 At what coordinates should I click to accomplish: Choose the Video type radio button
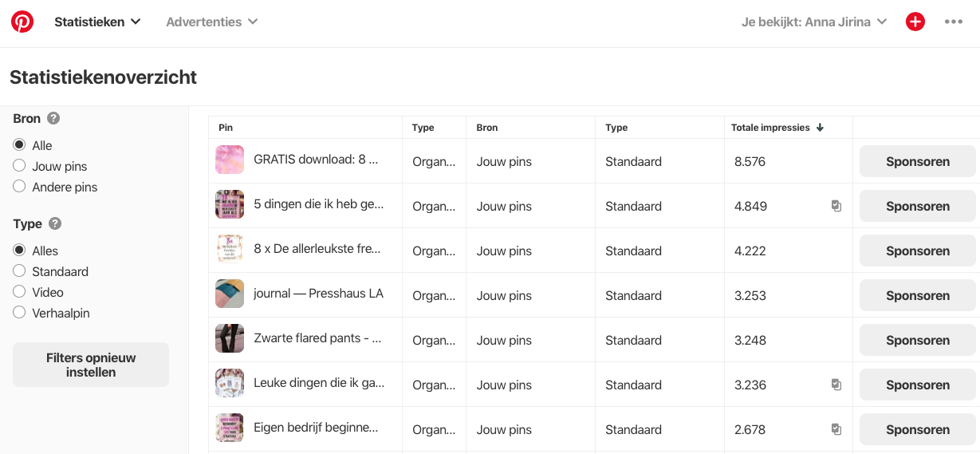pyautogui.click(x=20, y=292)
